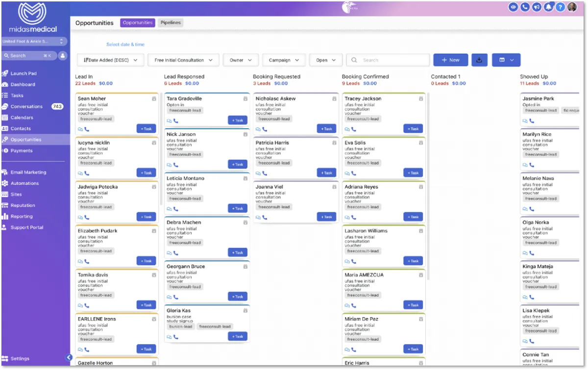Open Calendars in the sidebar
This screenshot has height=370, width=588.
pos(22,117)
